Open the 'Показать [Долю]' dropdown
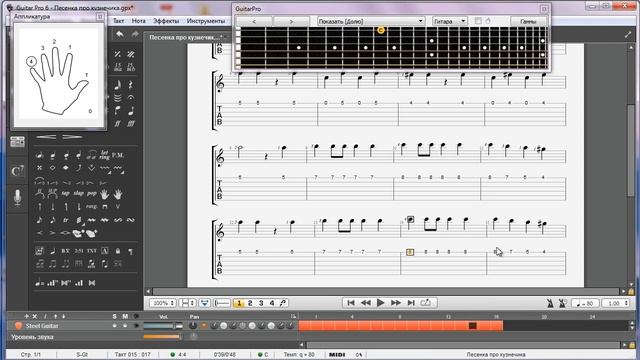The height and width of the screenshot is (360, 640). (x=371, y=21)
